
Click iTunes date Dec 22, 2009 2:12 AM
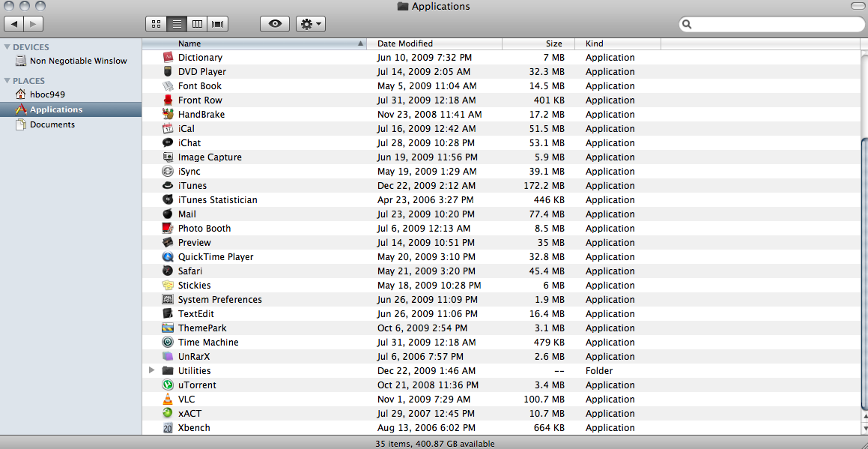pyautogui.click(x=426, y=186)
